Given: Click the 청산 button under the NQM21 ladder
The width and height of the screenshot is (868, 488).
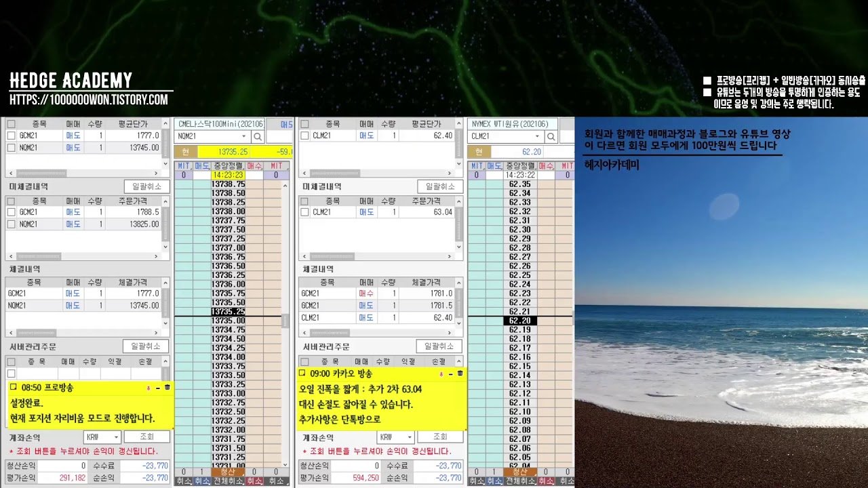Looking at the screenshot, I should pyautogui.click(x=228, y=472).
